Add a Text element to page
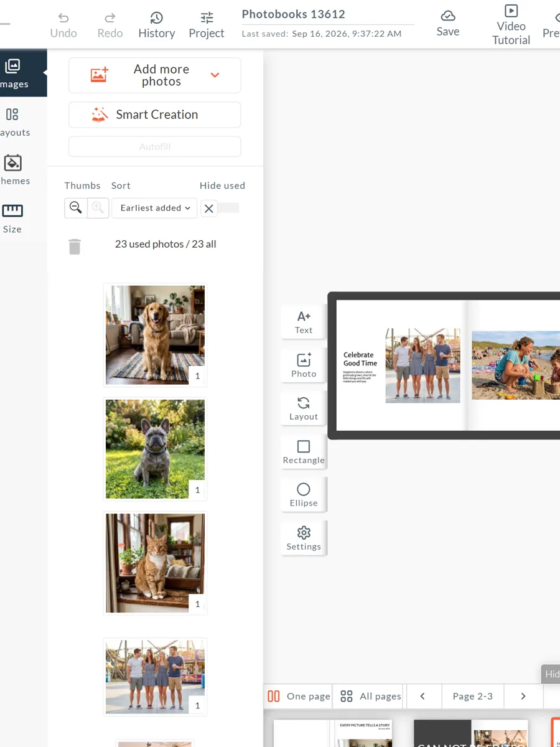The height and width of the screenshot is (747, 560). (x=304, y=322)
